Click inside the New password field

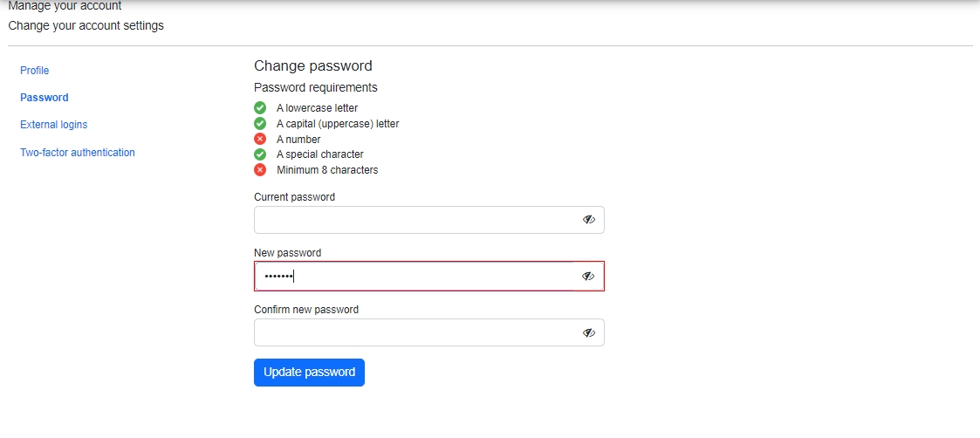tap(415, 276)
